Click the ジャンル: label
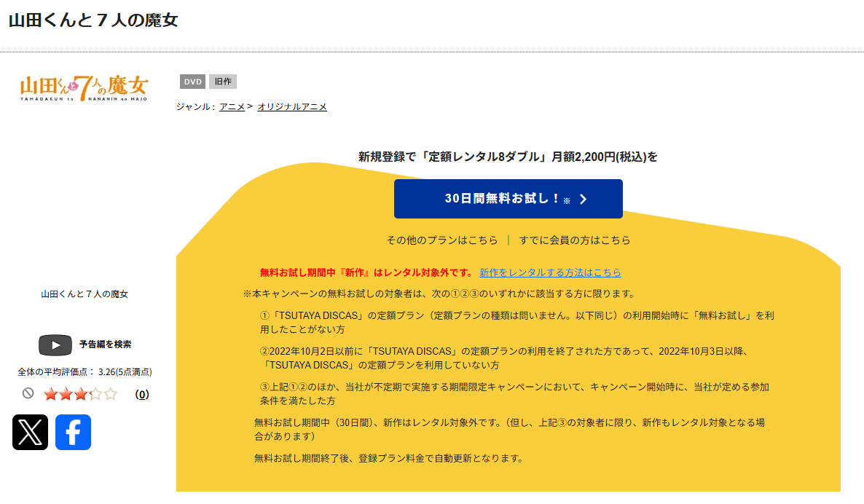The image size is (864, 504). 195,107
